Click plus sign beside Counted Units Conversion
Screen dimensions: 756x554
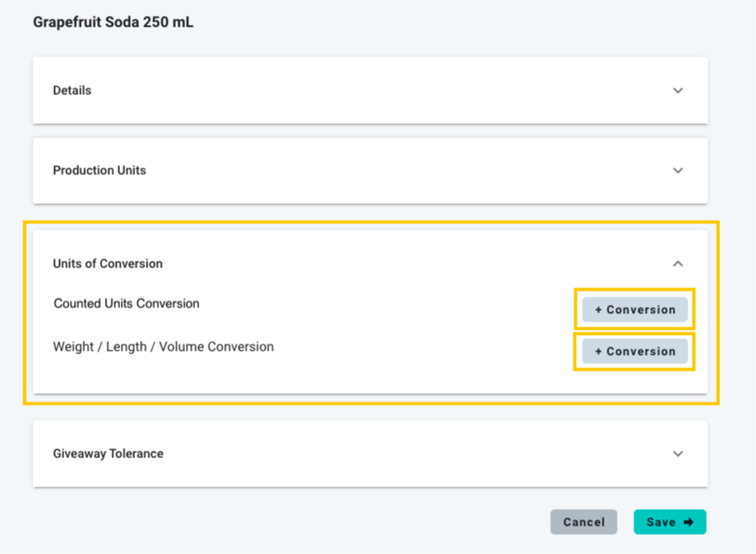(x=598, y=310)
